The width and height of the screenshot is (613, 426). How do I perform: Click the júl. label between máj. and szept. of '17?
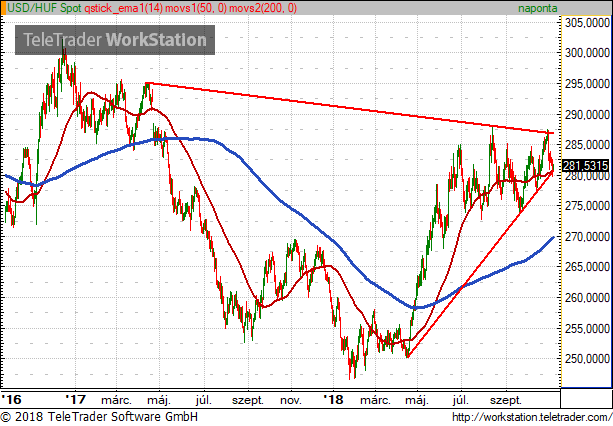coord(204,400)
